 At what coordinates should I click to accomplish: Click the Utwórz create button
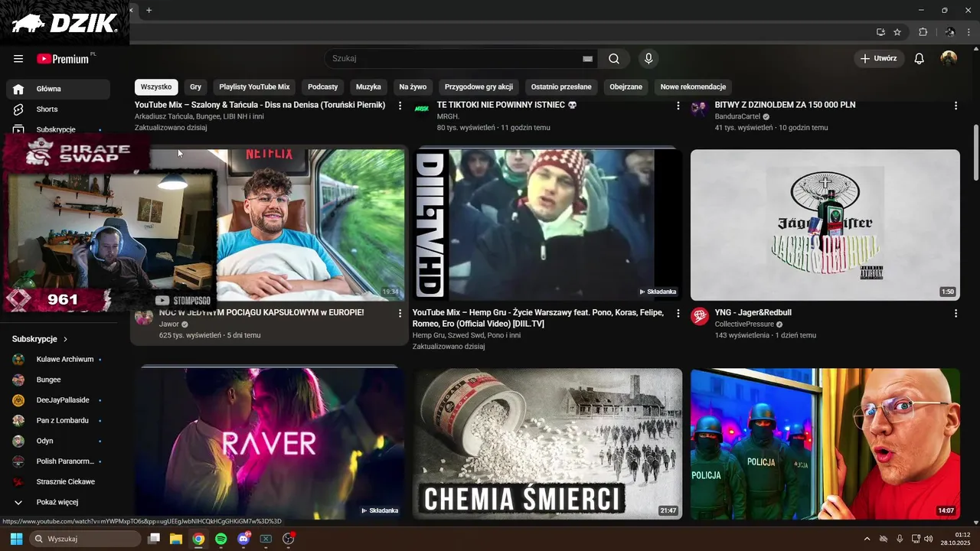(879, 59)
